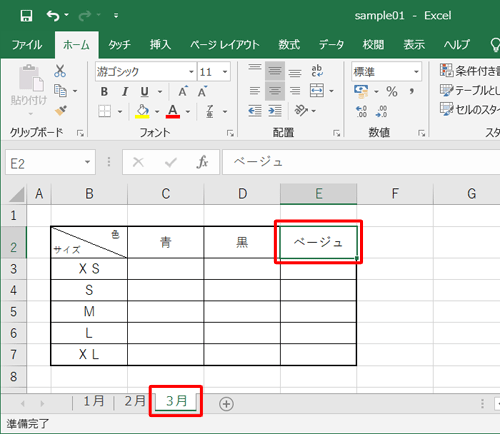
Task: Cut selection with the scissors icon
Action: click(x=60, y=71)
